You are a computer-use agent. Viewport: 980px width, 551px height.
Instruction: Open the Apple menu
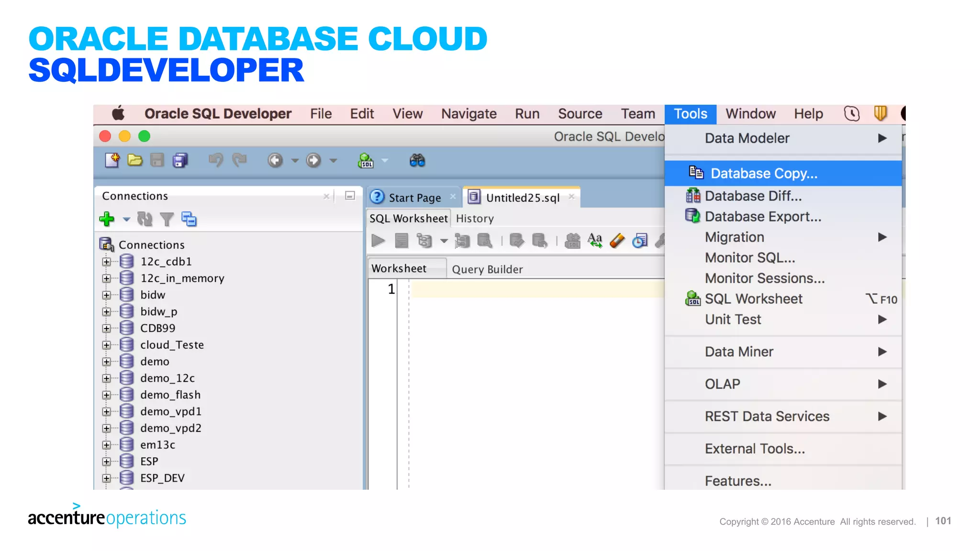click(x=118, y=113)
